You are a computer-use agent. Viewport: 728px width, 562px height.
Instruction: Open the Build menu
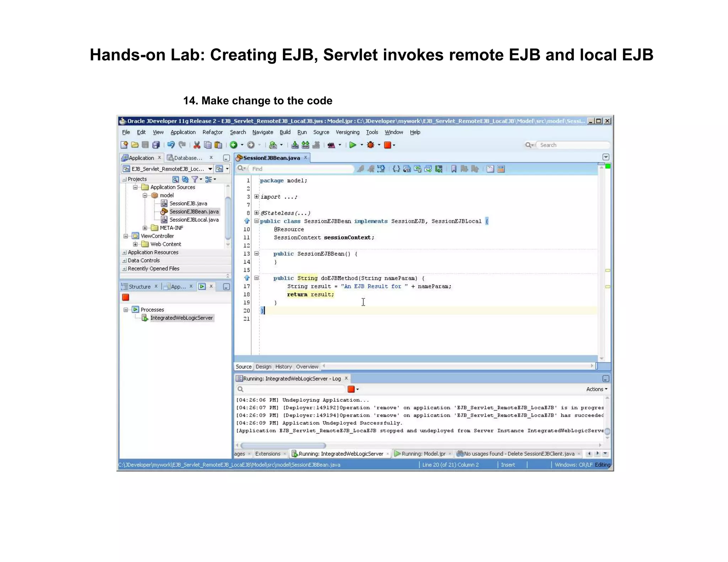(x=285, y=132)
